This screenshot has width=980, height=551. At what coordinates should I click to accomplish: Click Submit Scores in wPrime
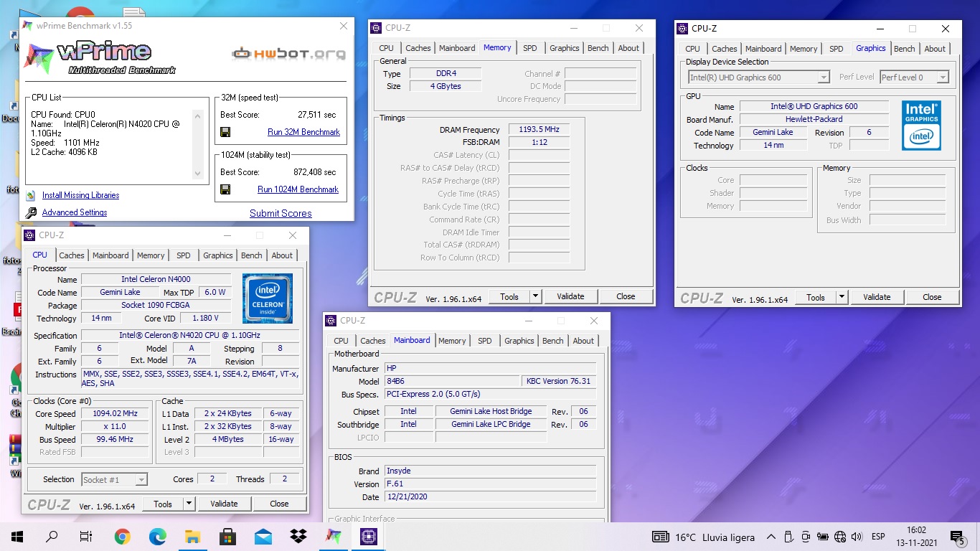pyautogui.click(x=281, y=213)
